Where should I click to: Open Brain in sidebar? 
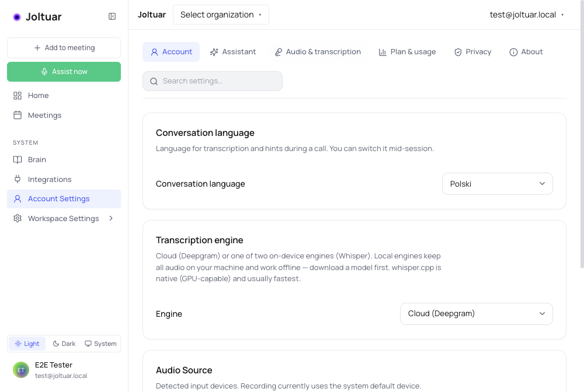coord(64,160)
